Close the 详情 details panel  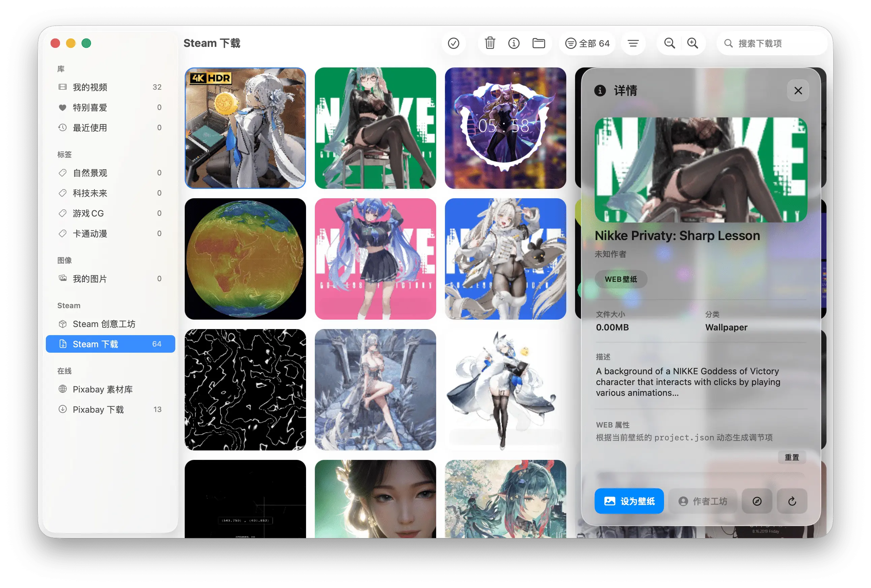(x=798, y=91)
